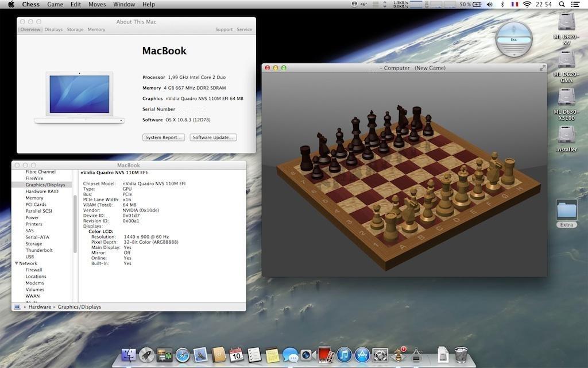
Task: Open the Installer drive on the desktop
Action: [566, 139]
